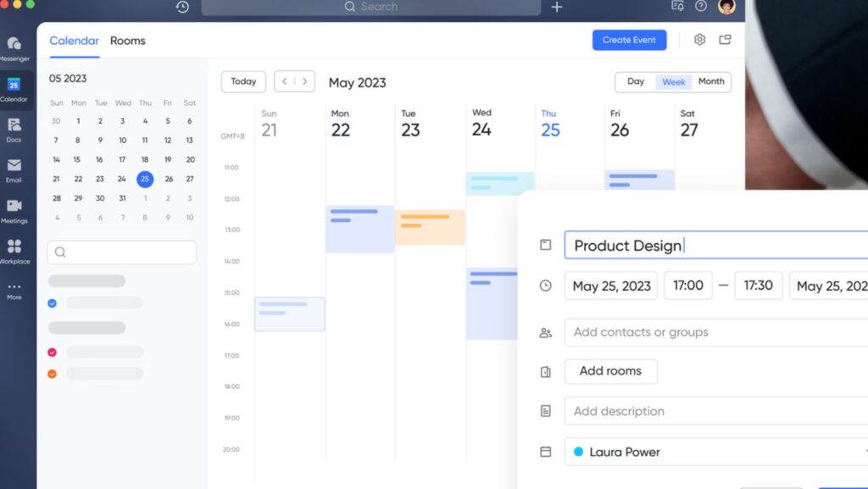Switch to Month view
Image resolution: width=868 pixels, height=489 pixels.
(711, 81)
